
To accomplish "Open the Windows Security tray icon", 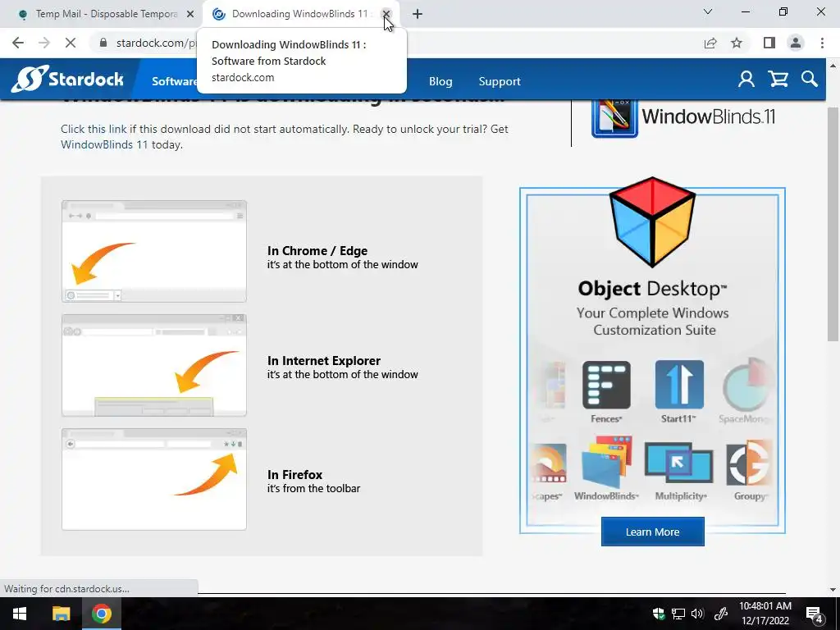I will click(659, 614).
